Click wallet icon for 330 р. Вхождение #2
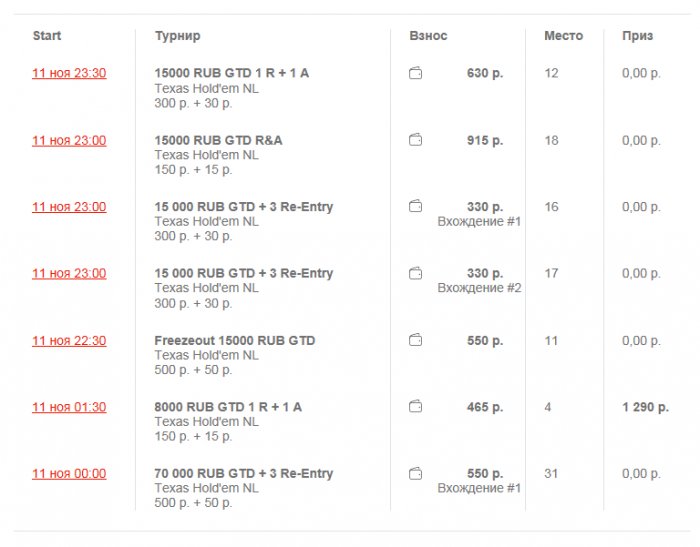Image resolution: width=700 pixels, height=547 pixels. [416, 273]
